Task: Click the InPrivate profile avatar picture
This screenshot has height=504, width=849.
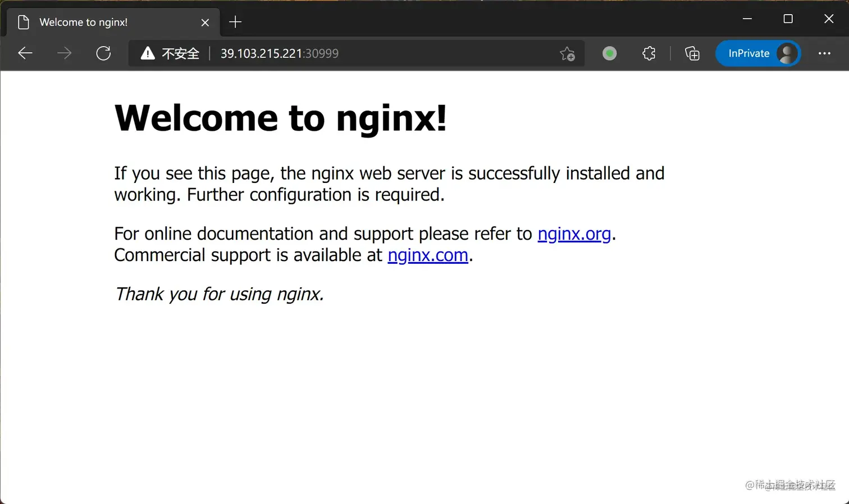Action: click(787, 53)
